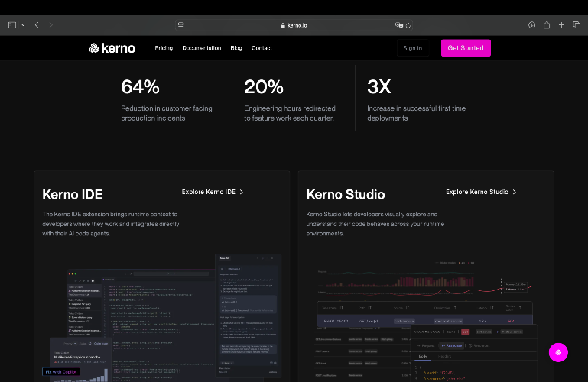Open the Pricing menu item

(164, 48)
